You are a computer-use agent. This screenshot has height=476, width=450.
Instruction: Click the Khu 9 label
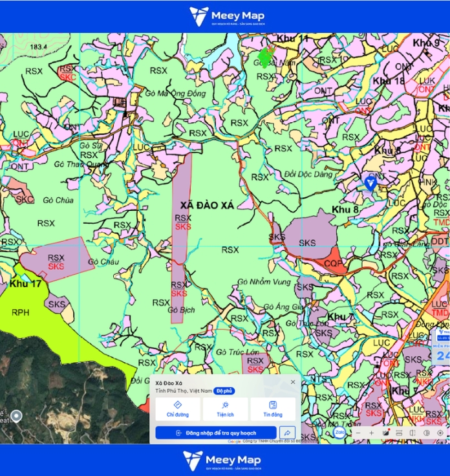pos(426,43)
